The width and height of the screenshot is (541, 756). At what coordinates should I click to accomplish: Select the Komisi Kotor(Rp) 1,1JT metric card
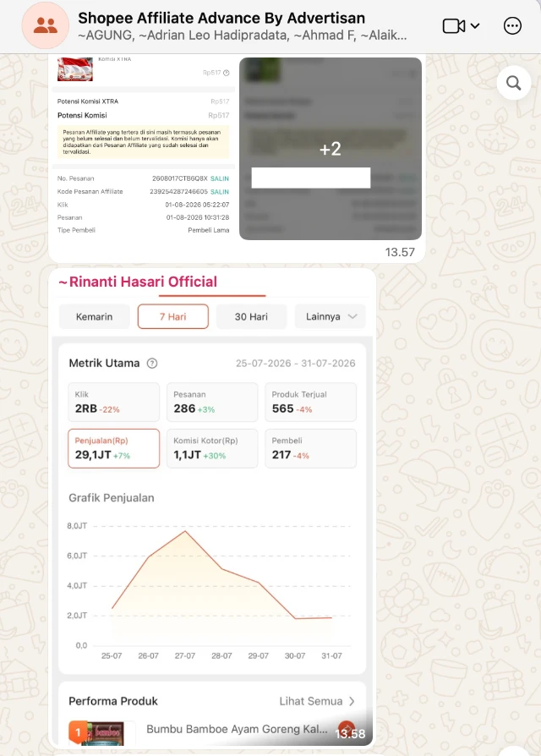tap(212, 448)
